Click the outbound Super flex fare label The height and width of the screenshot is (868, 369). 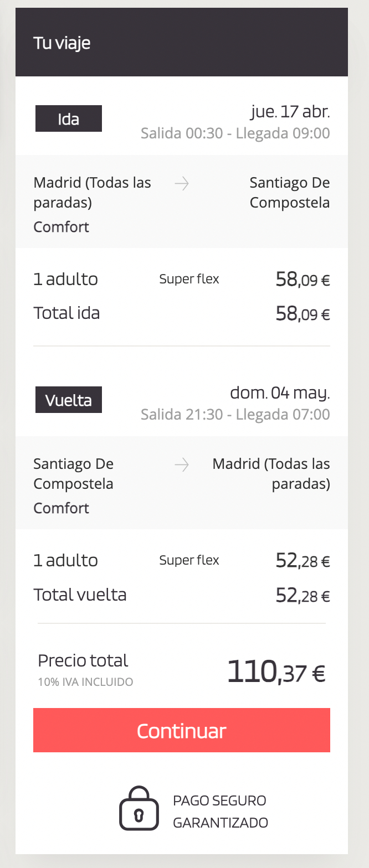(189, 279)
